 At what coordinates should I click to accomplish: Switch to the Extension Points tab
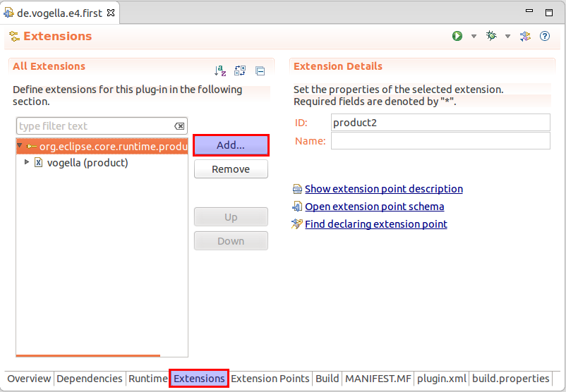270,379
